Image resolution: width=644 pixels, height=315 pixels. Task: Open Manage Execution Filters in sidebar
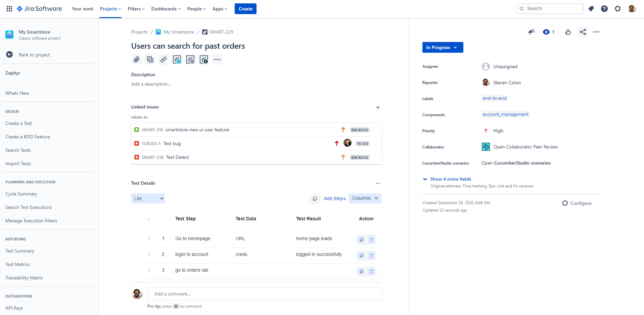click(x=31, y=221)
